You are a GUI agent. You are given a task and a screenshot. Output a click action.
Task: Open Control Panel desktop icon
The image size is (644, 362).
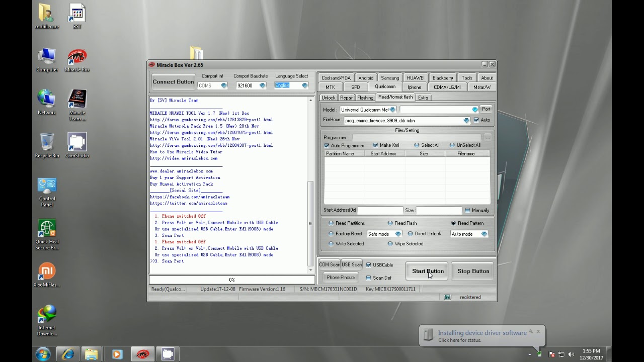47,193
